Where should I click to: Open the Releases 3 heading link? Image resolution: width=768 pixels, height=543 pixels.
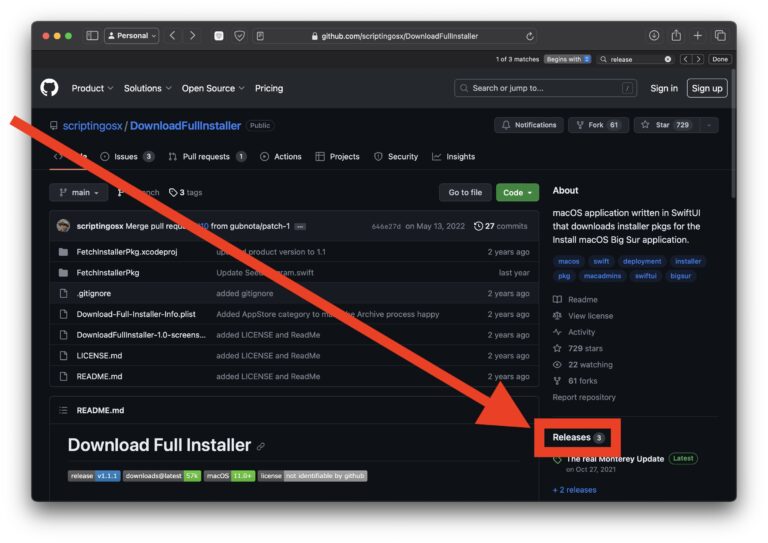578,437
